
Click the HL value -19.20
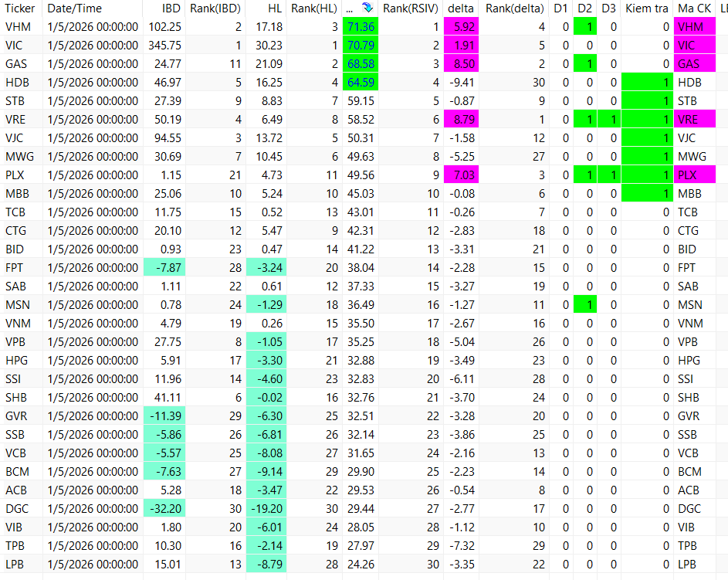pyautogui.click(x=266, y=509)
